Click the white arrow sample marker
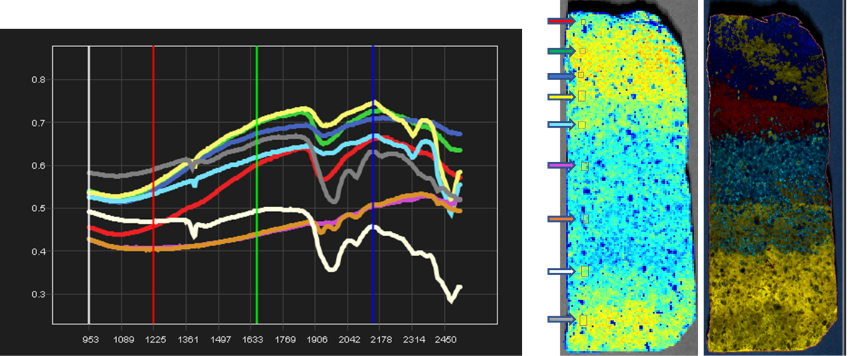 pyautogui.click(x=561, y=271)
